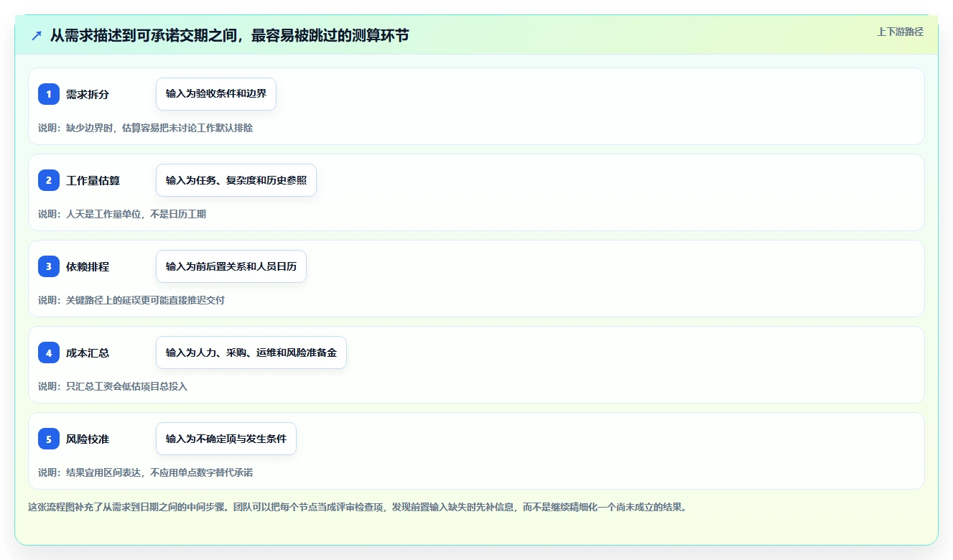The image size is (953, 560).
Task: Click step number badge 4
Action: click(49, 353)
